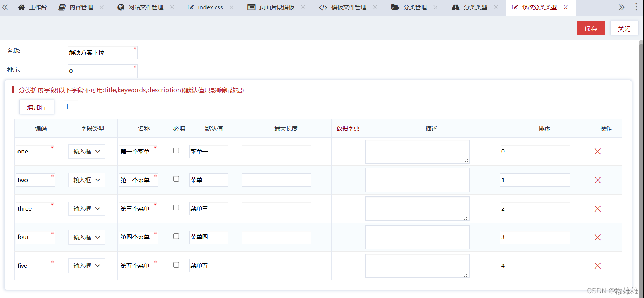Click the red 保存 button

click(x=591, y=28)
